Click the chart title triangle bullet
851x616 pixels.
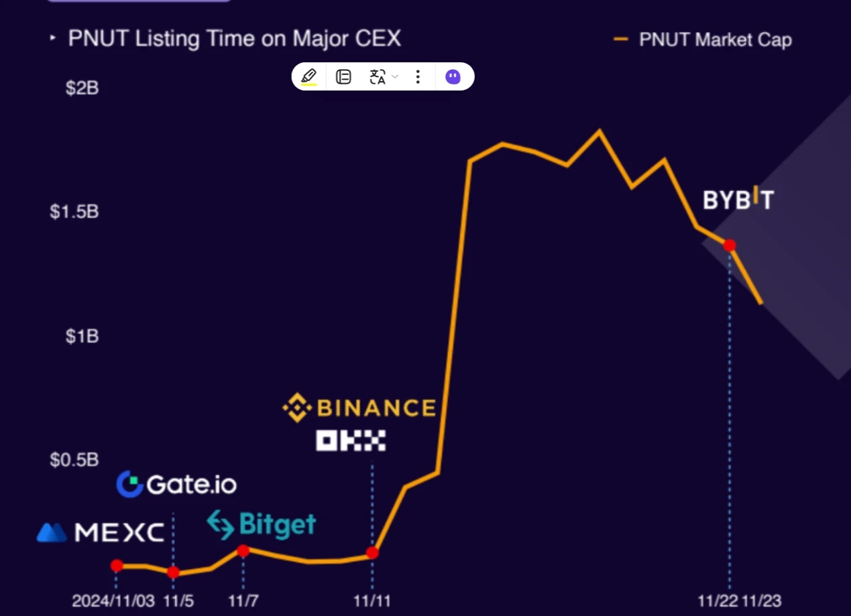[x=53, y=39]
